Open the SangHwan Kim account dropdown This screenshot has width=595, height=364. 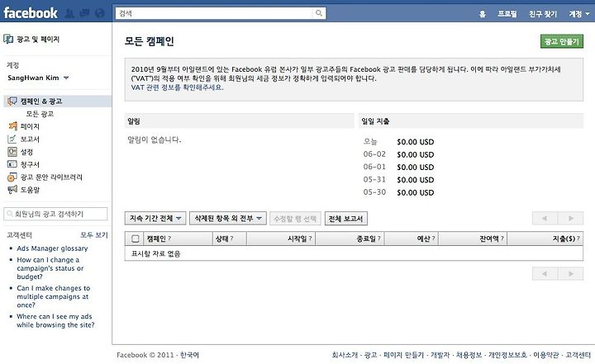(x=38, y=78)
